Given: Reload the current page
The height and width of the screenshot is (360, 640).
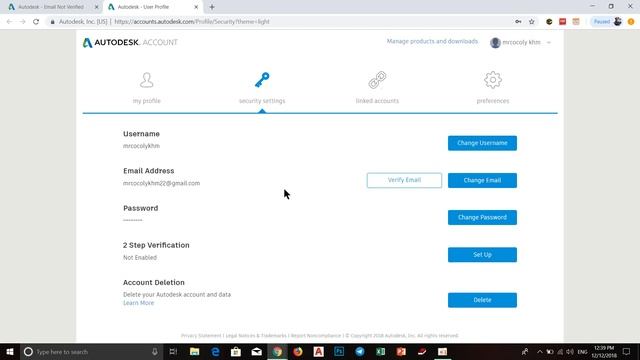Looking at the screenshot, I should [x=36, y=22].
